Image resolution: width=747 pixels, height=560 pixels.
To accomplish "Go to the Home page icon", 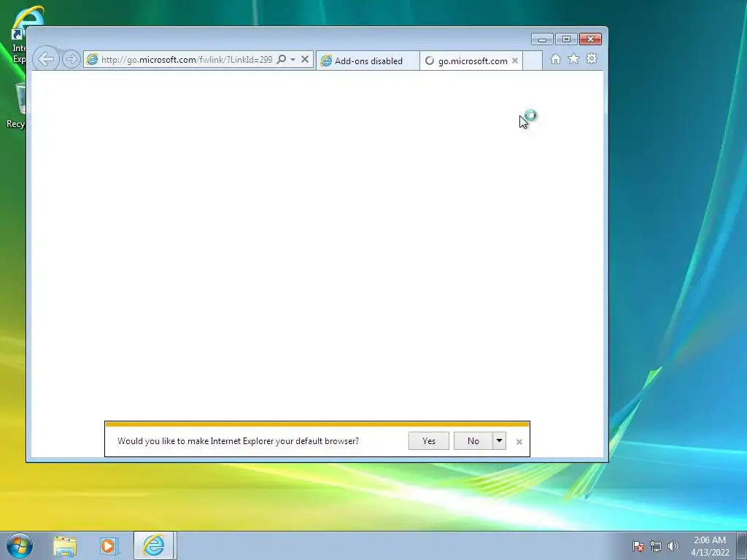I will pyautogui.click(x=555, y=59).
